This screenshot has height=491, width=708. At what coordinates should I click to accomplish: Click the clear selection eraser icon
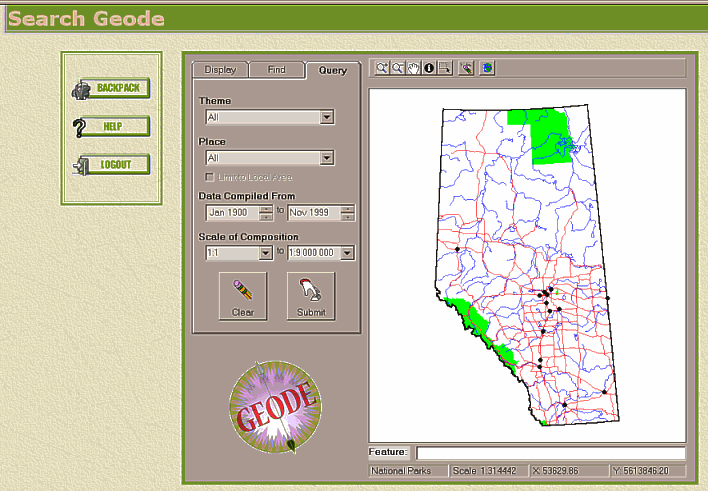click(466, 68)
